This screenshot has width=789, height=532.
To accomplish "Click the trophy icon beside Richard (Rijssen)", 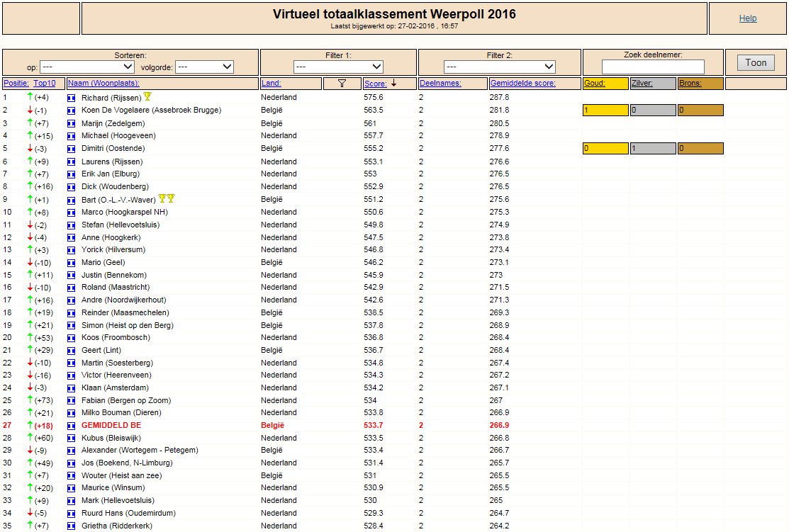I will tap(147, 96).
